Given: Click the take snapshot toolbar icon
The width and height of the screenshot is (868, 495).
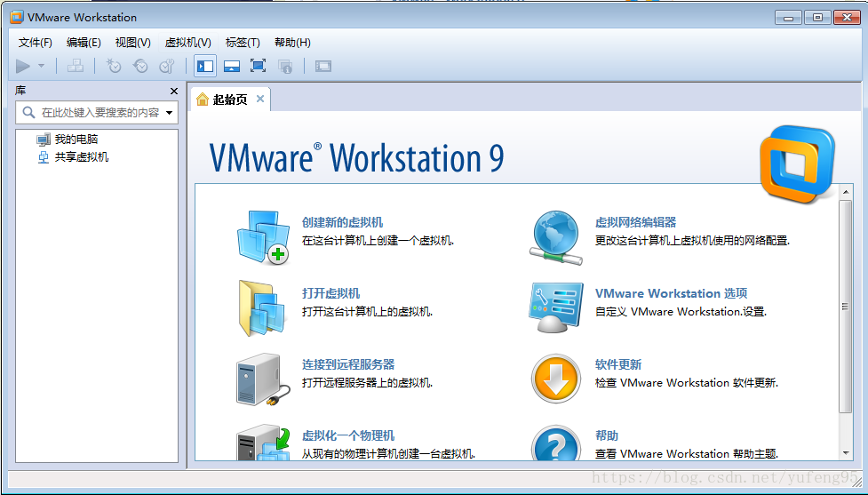Looking at the screenshot, I should (114, 66).
